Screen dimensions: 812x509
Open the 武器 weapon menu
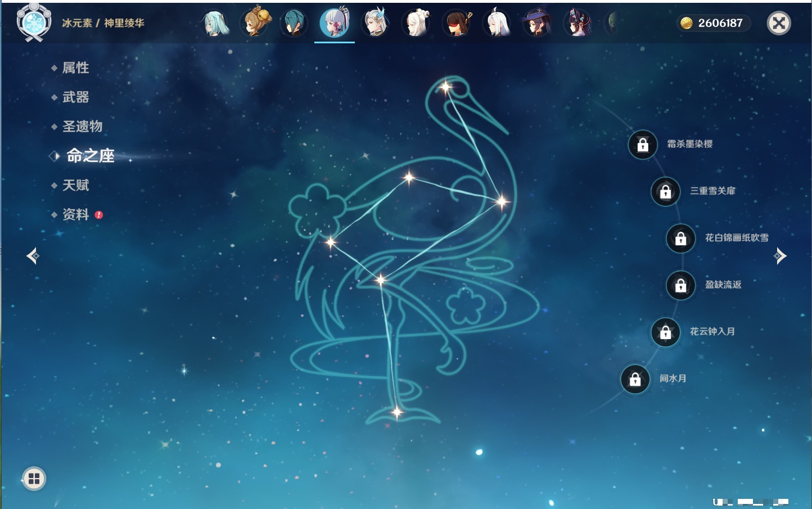(75, 97)
